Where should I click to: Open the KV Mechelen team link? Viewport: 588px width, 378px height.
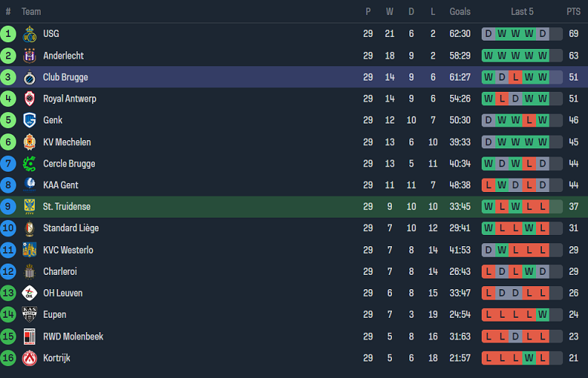[67, 142]
